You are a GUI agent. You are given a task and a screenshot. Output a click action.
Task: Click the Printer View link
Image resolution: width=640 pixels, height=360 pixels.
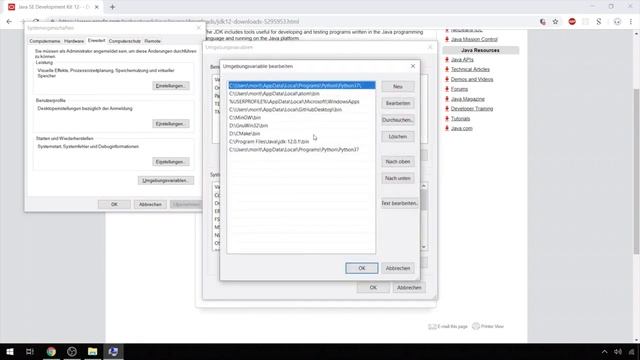pos(492,327)
